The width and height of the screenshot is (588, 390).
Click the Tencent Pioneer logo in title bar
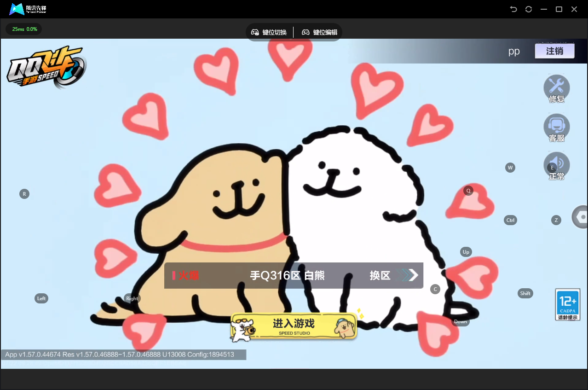(28, 9)
